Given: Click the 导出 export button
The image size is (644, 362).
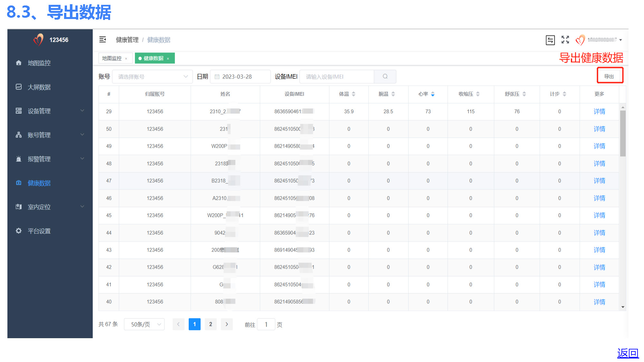Looking at the screenshot, I should pyautogui.click(x=609, y=76).
